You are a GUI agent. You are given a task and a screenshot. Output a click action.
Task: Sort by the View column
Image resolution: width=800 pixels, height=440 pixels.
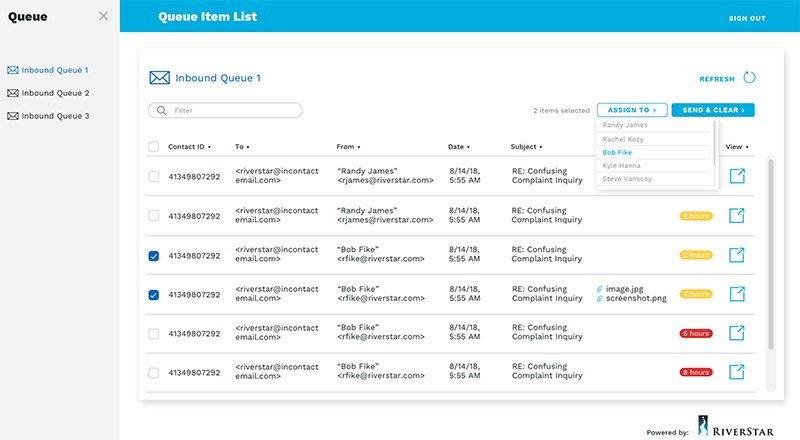coord(737,146)
